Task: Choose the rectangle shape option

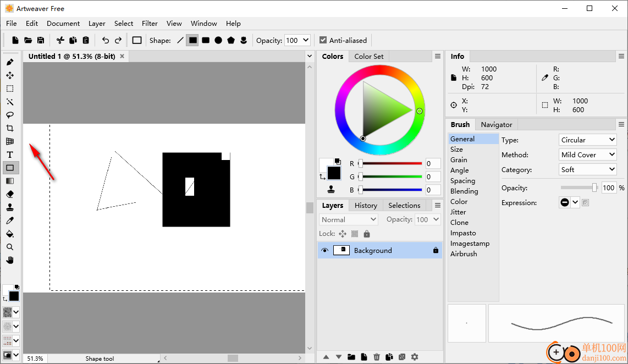Action: click(x=192, y=40)
